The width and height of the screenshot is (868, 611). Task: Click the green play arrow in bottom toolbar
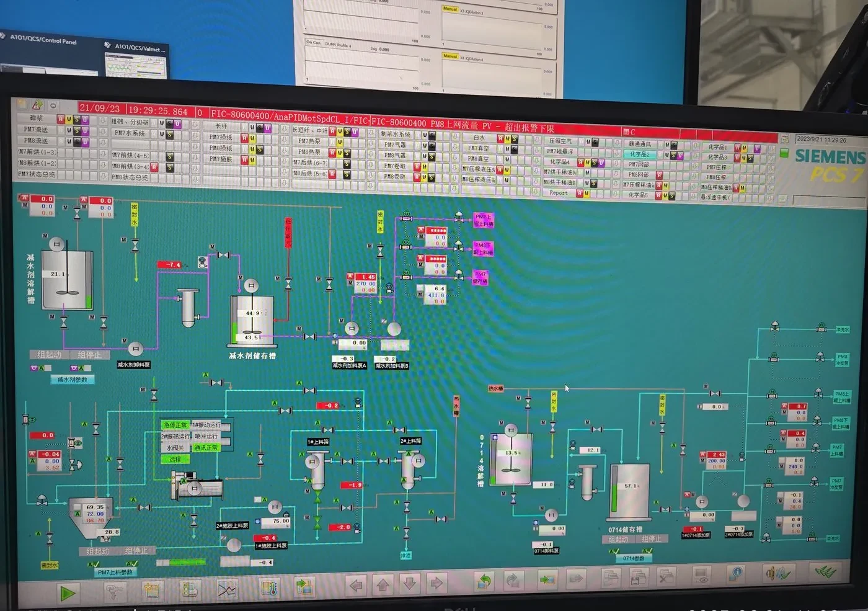click(68, 592)
